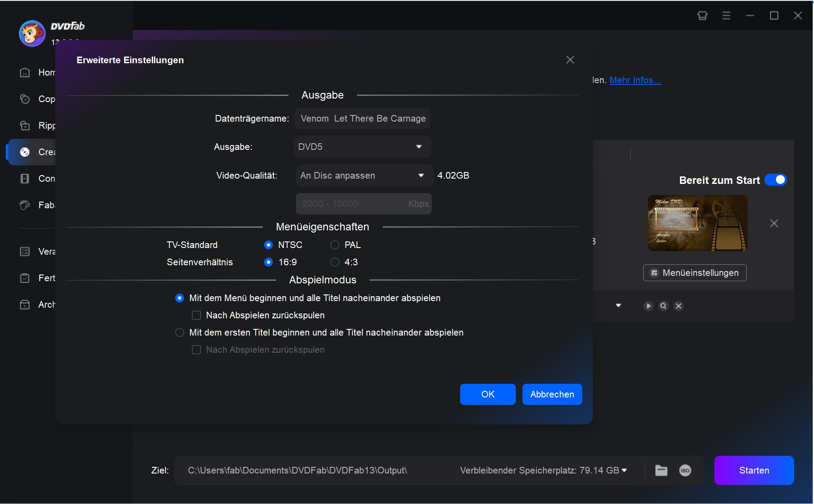
Task: Open the Video-Qualität dropdown
Action: coord(364,176)
